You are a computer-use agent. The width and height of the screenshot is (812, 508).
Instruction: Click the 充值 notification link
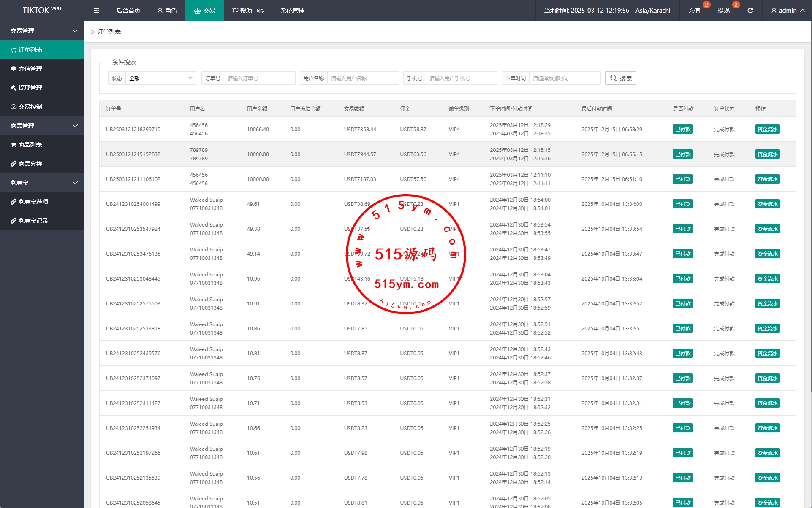[694, 11]
